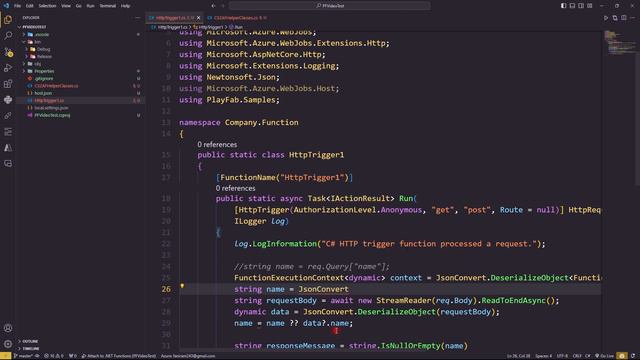Click the errors and warnings status indicator

[53, 356]
